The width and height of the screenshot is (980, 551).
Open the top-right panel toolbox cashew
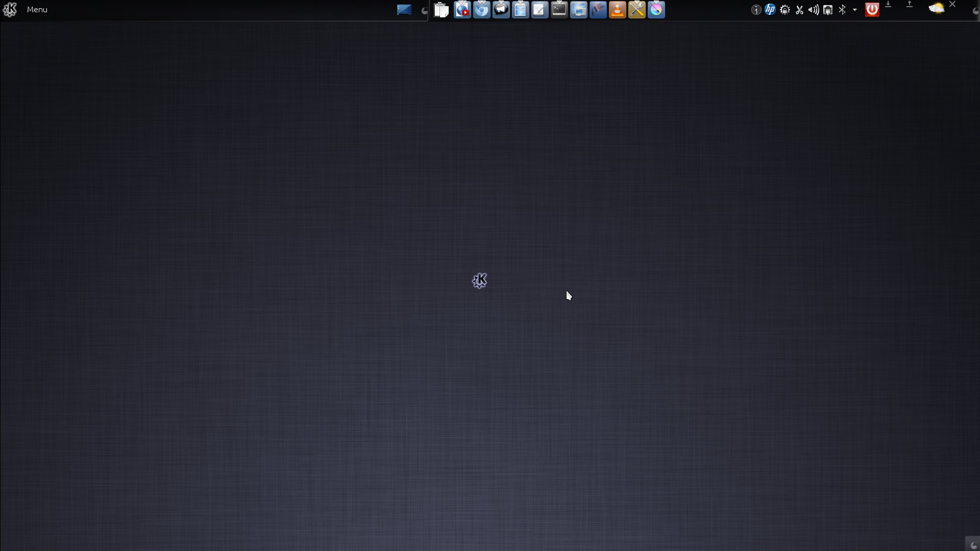click(975, 11)
